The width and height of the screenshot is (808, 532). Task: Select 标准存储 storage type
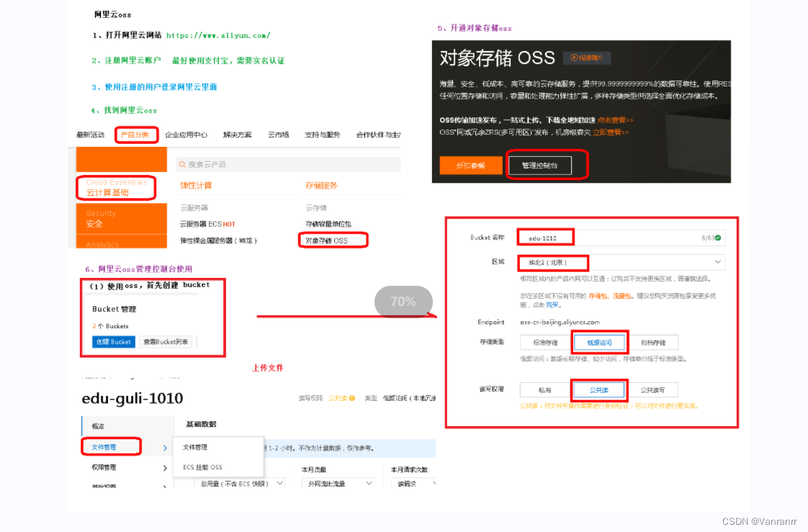[545, 343]
